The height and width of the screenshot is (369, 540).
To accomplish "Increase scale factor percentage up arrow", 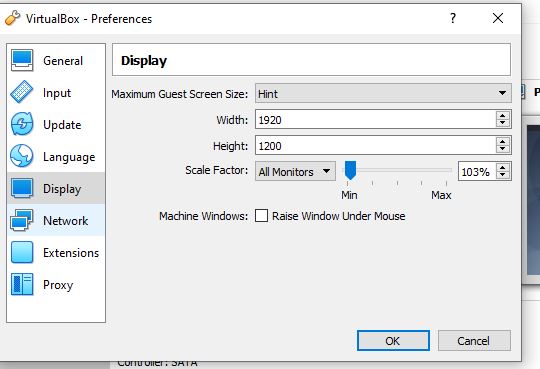I will (x=503, y=167).
